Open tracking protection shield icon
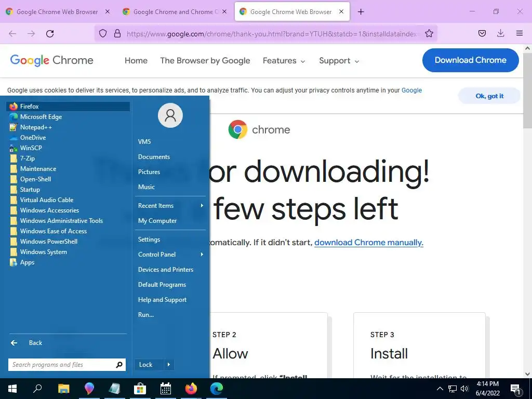The width and height of the screenshot is (532, 399). point(103,33)
